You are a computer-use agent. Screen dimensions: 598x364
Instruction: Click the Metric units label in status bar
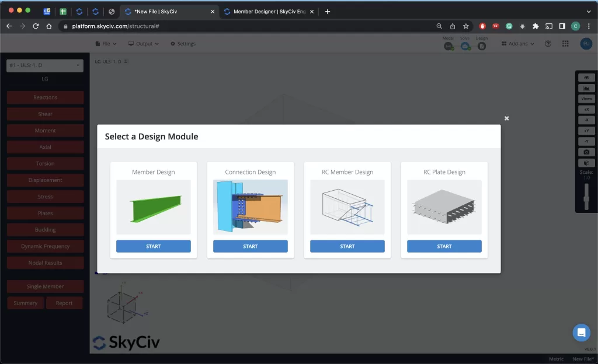tap(556, 359)
